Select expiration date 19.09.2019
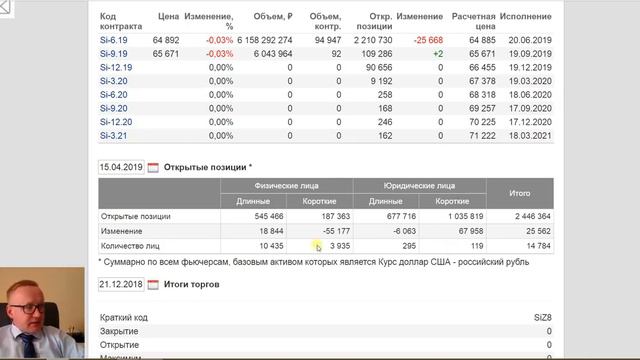Image resolution: width=640 pixels, height=360 pixels. point(530,54)
